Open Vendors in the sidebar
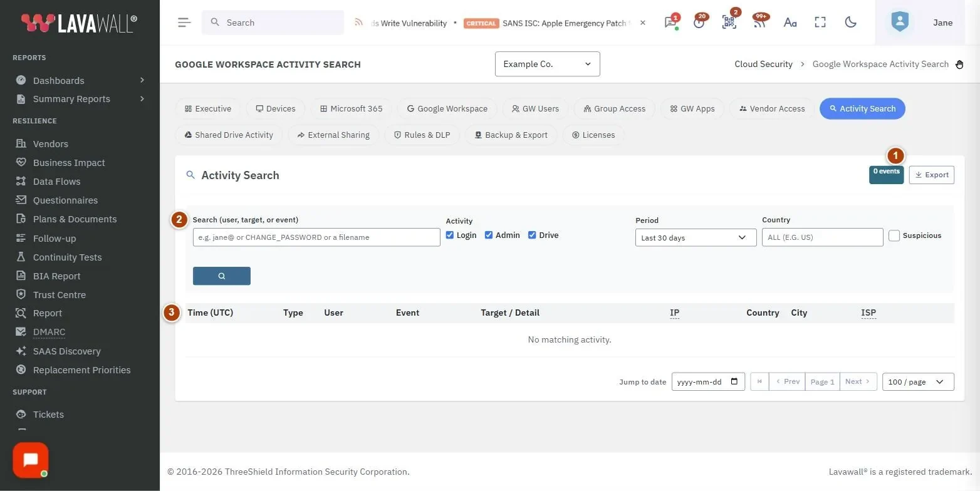Image resolution: width=980 pixels, height=491 pixels. click(50, 143)
